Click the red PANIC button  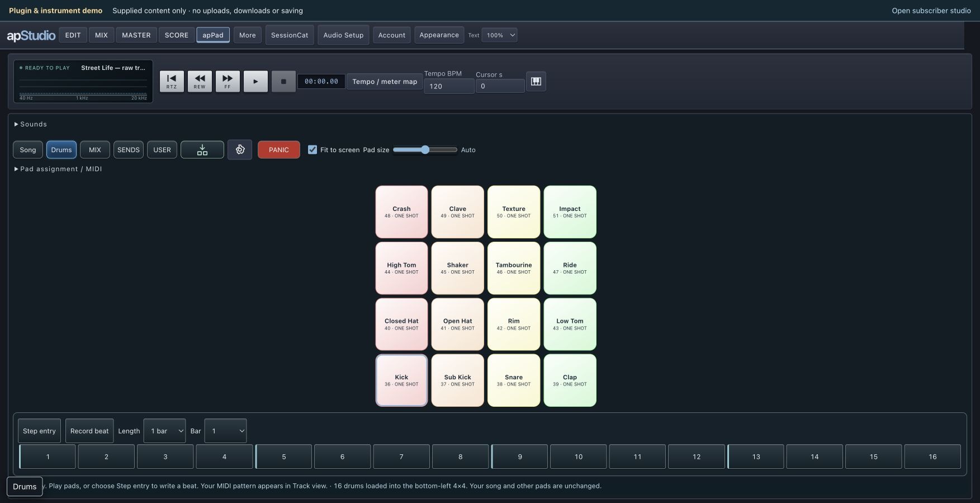[279, 149]
